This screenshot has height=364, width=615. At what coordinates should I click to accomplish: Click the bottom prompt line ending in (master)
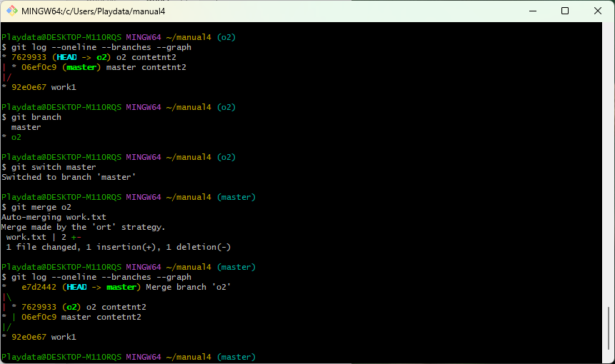tap(129, 357)
